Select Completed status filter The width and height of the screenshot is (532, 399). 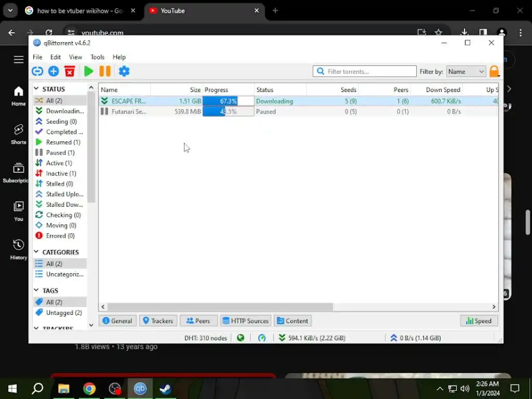pyautogui.click(x=60, y=131)
